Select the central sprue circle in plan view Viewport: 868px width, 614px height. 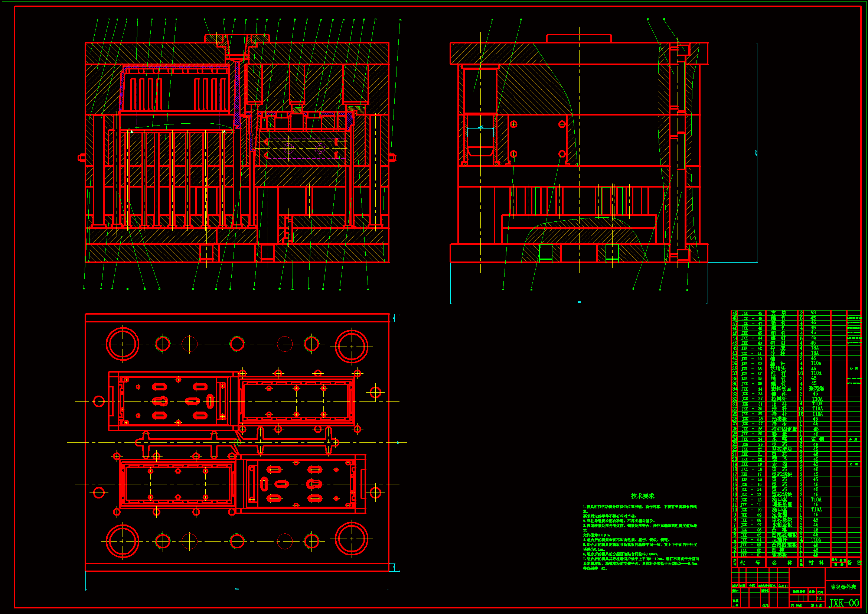tap(237, 442)
